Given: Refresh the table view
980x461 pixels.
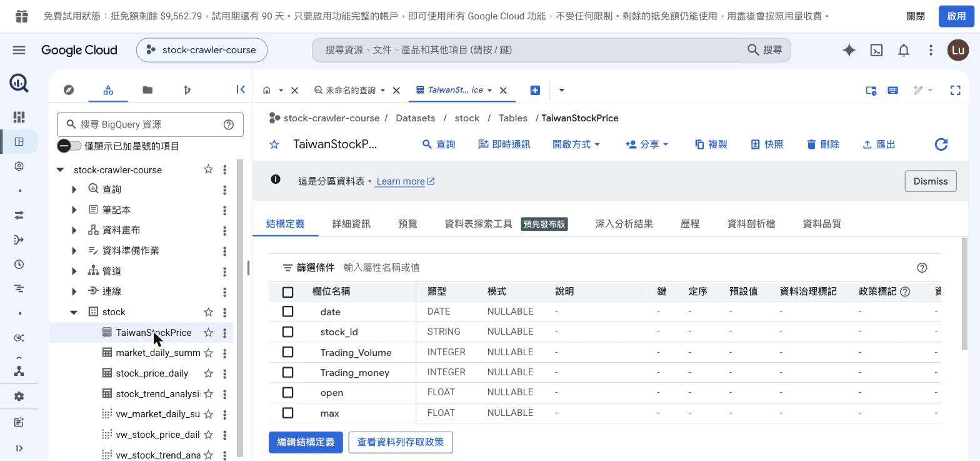Looking at the screenshot, I should [941, 144].
